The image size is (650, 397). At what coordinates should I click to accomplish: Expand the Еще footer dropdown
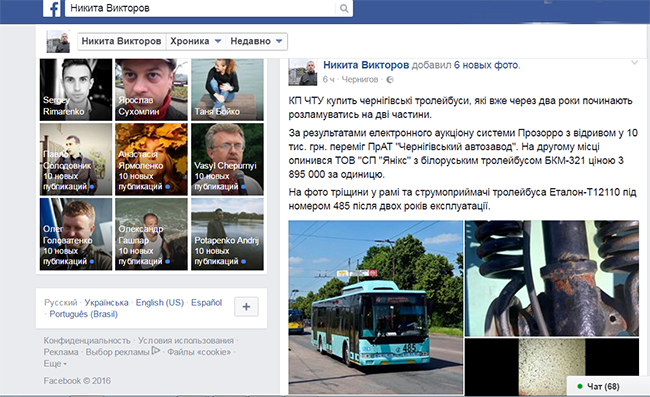[x=55, y=363]
